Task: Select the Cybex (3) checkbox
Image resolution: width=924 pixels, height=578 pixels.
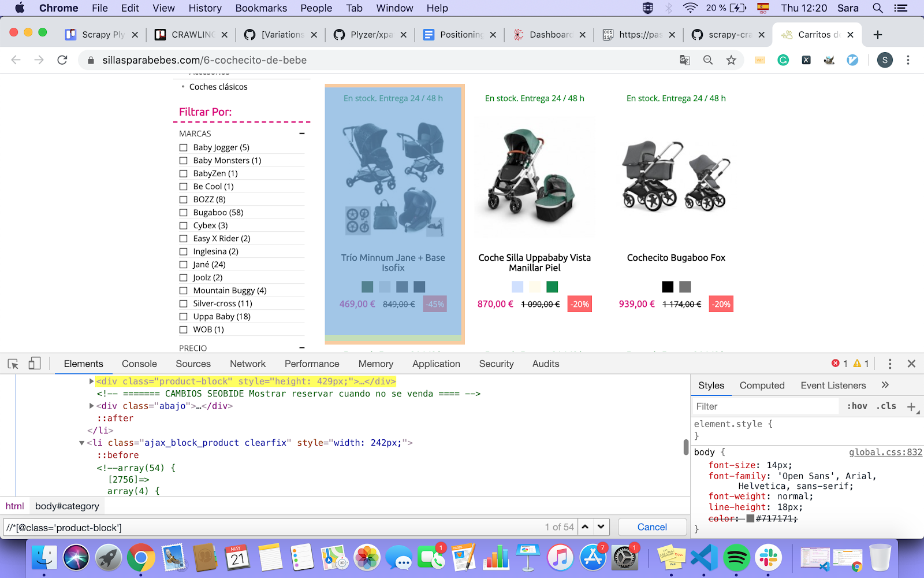Action: (184, 225)
